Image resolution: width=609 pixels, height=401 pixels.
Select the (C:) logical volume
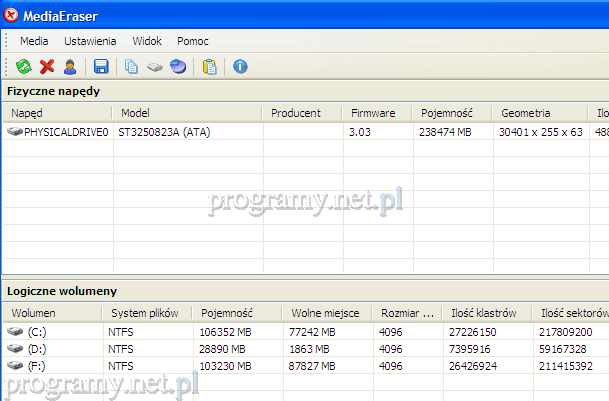click(x=37, y=331)
